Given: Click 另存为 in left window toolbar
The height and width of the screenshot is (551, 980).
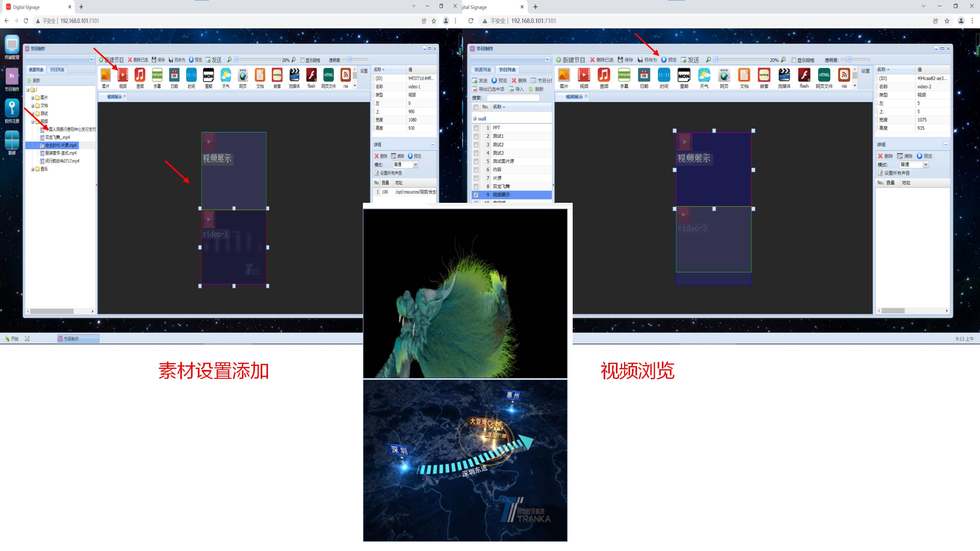Looking at the screenshot, I should 177,60.
